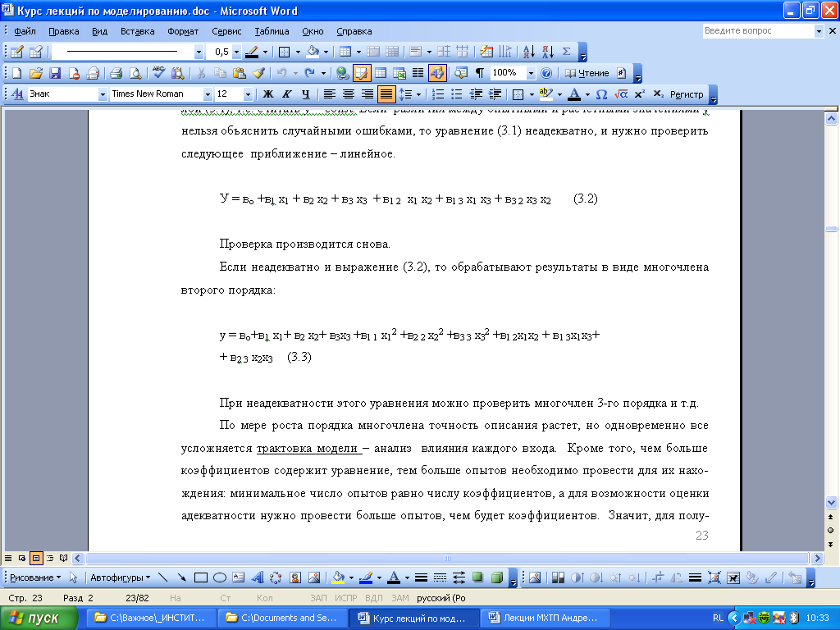Toggle italic formatting (К)

[286, 94]
